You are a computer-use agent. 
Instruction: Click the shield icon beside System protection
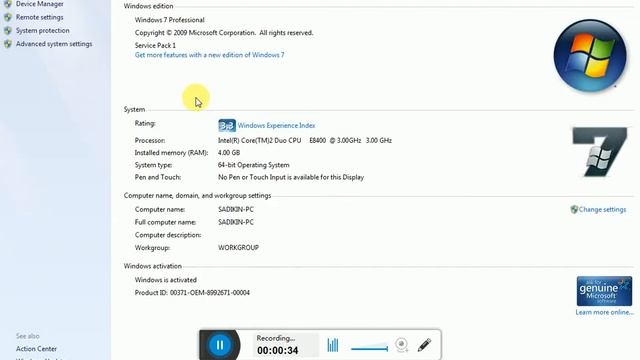[x=8, y=31]
